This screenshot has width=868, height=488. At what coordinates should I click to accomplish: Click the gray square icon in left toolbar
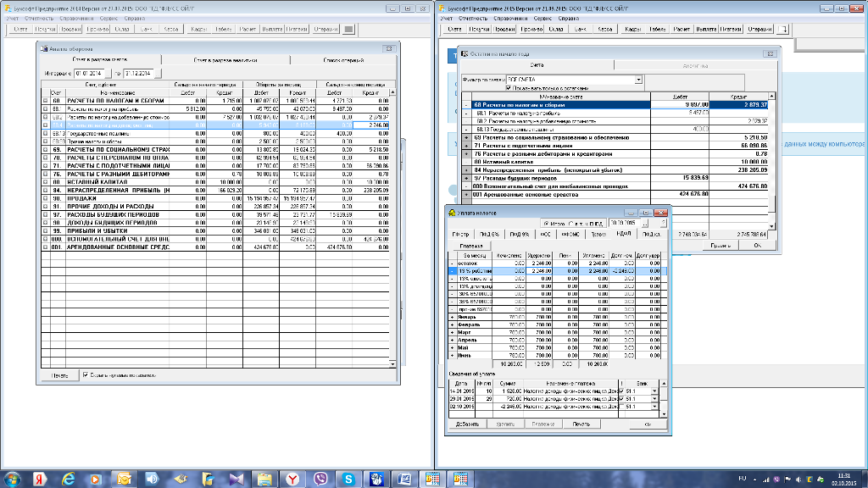348,29
